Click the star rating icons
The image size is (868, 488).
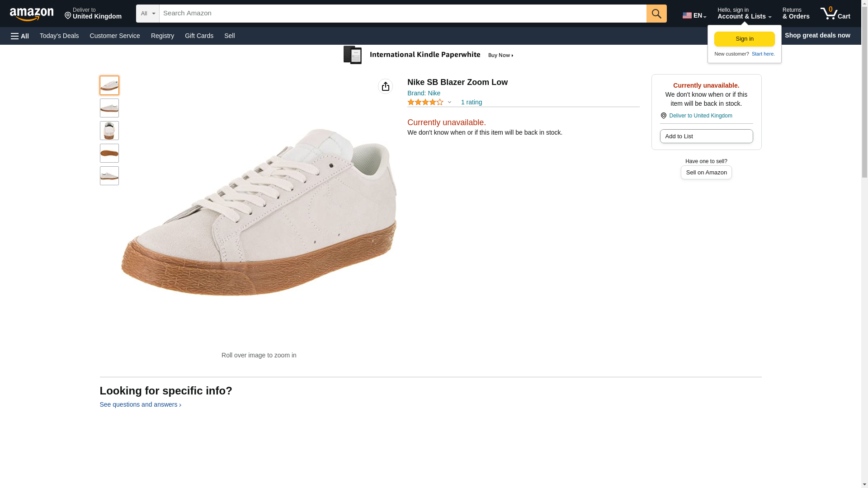click(x=425, y=103)
